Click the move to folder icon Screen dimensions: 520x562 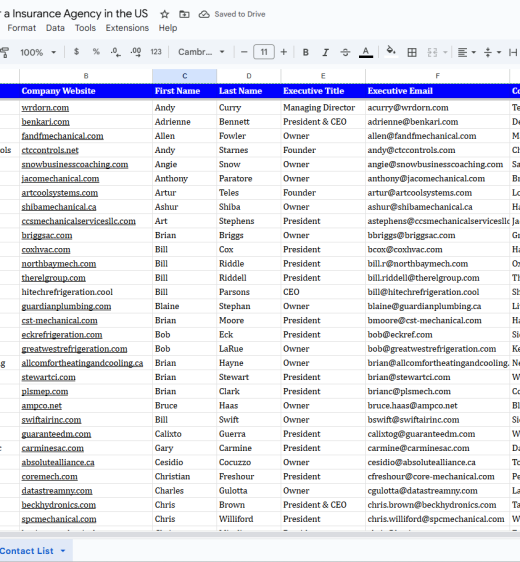[x=184, y=14]
